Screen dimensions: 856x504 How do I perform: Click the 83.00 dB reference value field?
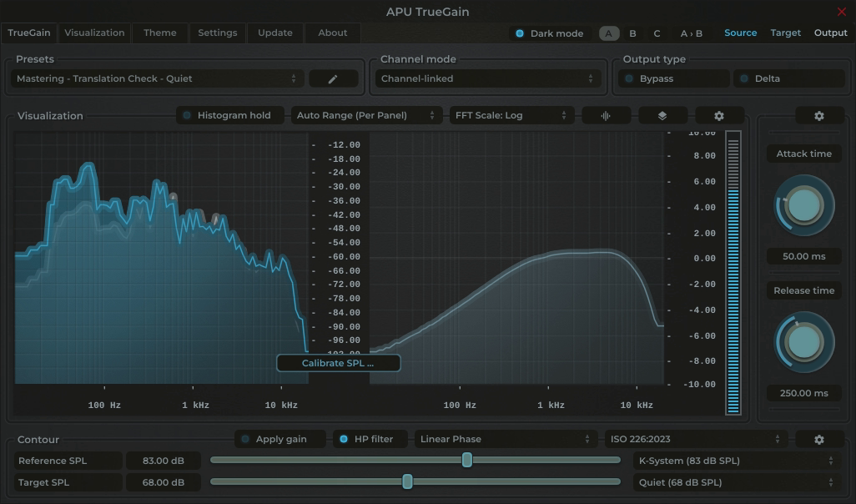click(164, 461)
